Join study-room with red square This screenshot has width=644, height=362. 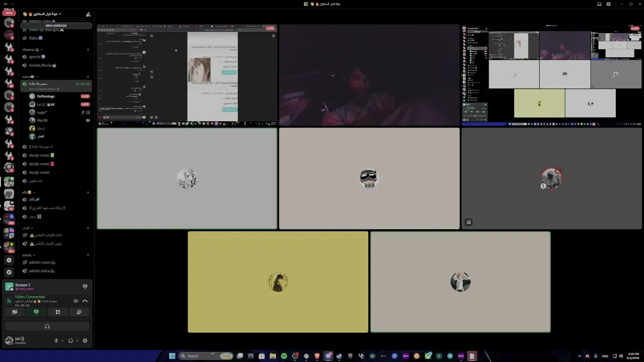[x=56, y=164]
